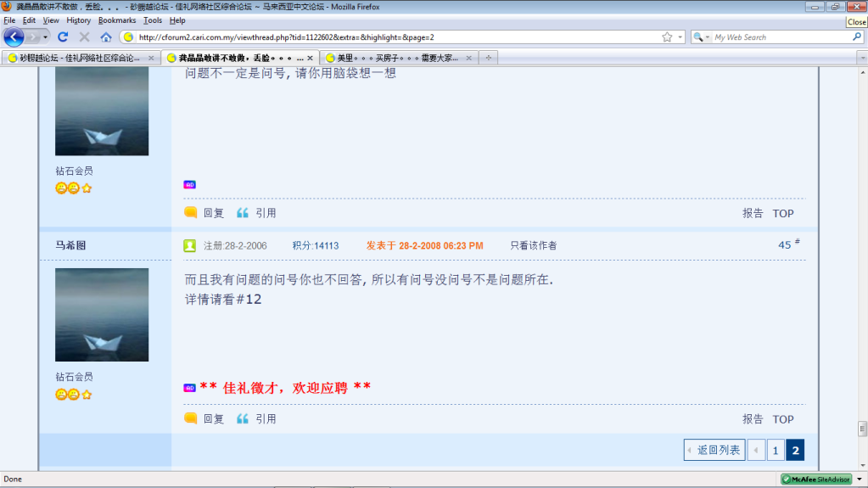Screen dimensions: 868x488
Task: Click the green user icon in post 45
Action: [190, 245]
